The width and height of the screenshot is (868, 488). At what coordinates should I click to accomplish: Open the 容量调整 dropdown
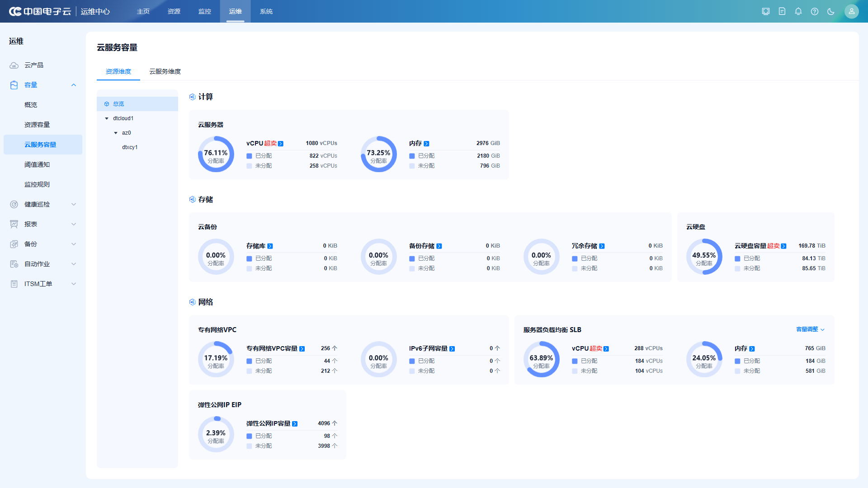coord(810,329)
